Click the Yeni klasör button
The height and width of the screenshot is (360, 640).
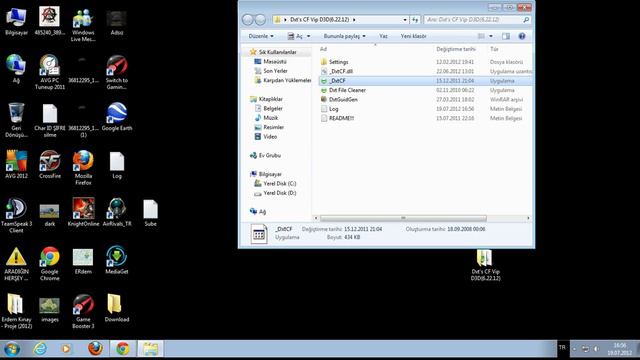(413, 36)
